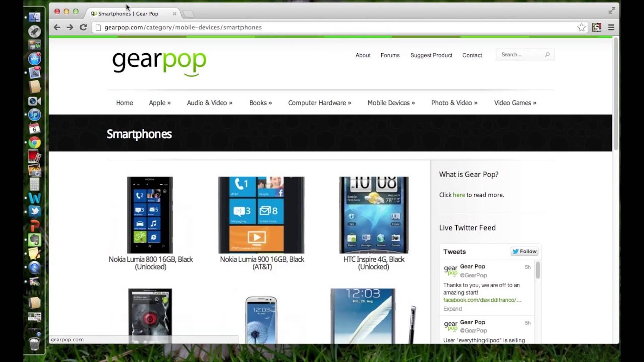644x362 pixels.
Task: Open HTC Inspire 4G product link
Action: (x=374, y=263)
